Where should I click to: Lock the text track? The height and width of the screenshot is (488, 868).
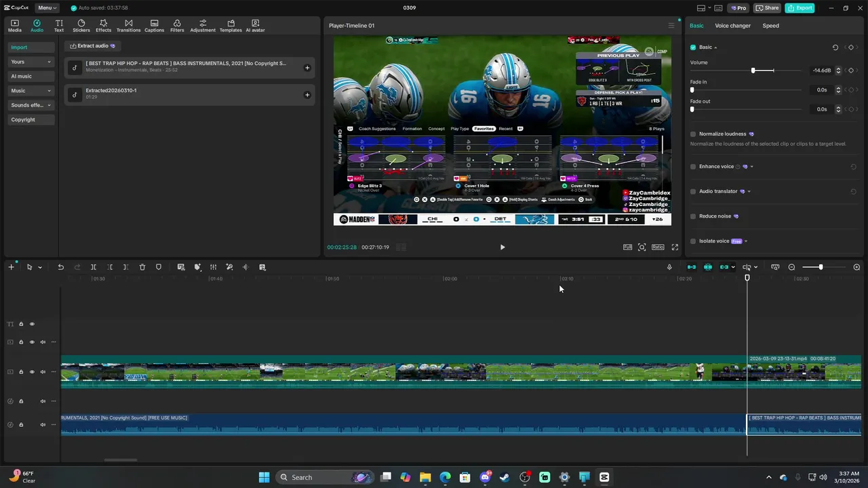[x=21, y=324]
